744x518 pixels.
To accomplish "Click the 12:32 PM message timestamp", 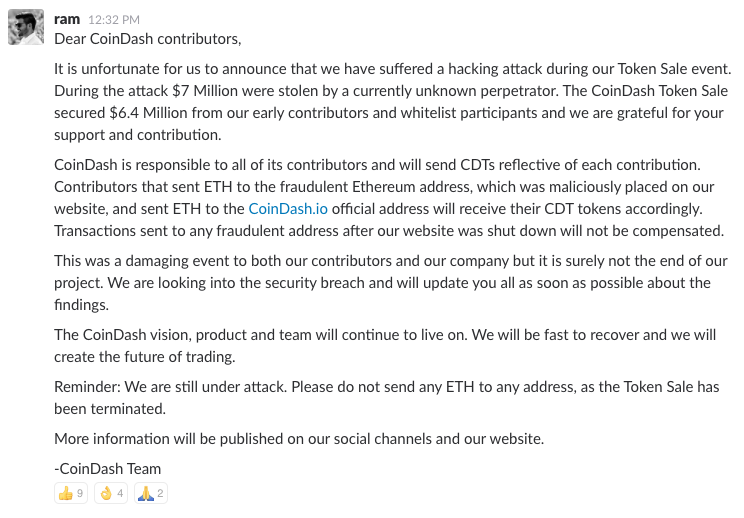I will [114, 19].
